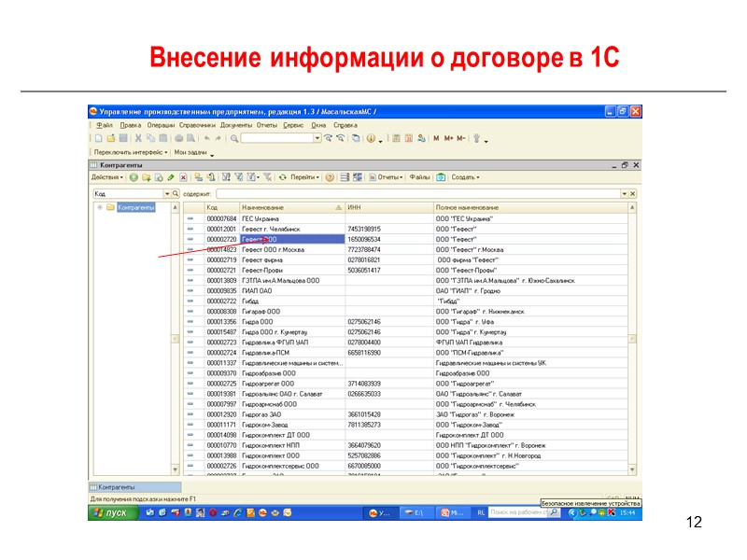This screenshot has width=747, height=560.
Task: Click the Файлы button
Action: point(419,177)
